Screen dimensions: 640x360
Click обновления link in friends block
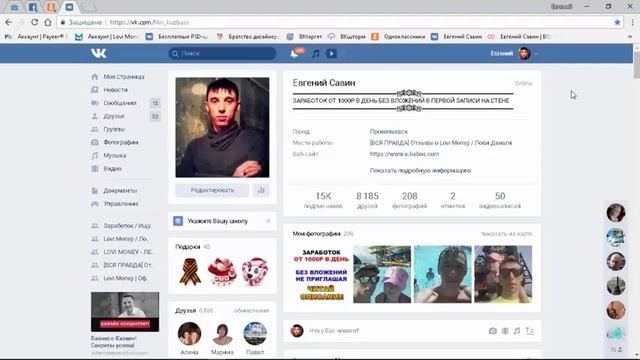pos(252,311)
